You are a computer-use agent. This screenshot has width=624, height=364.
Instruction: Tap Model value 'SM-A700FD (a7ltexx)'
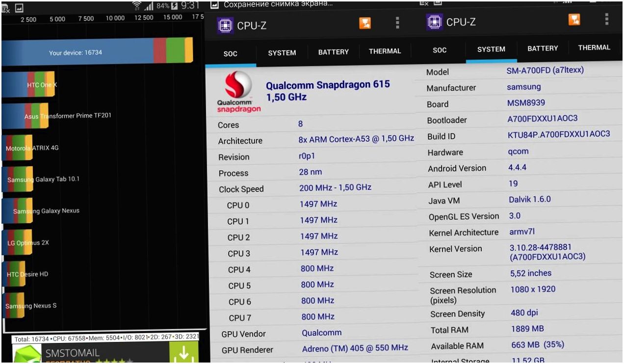coord(545,70)
